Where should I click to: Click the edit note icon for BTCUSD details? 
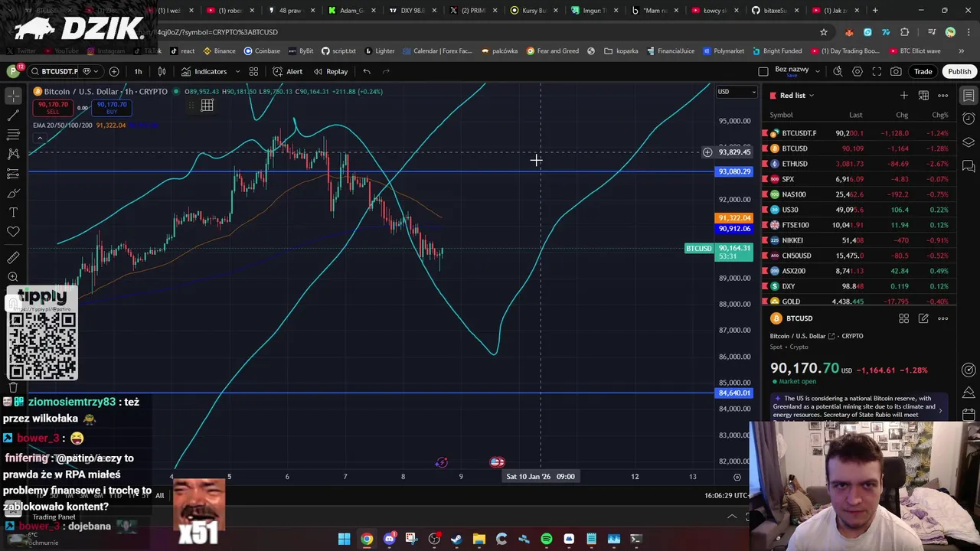tap(923, 318)
